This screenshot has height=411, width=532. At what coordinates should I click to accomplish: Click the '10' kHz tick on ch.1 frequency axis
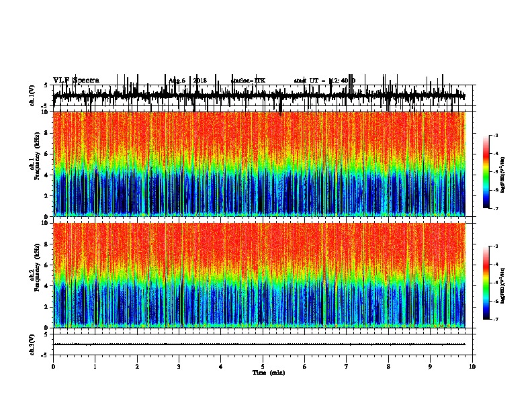(x=46, y=112)
